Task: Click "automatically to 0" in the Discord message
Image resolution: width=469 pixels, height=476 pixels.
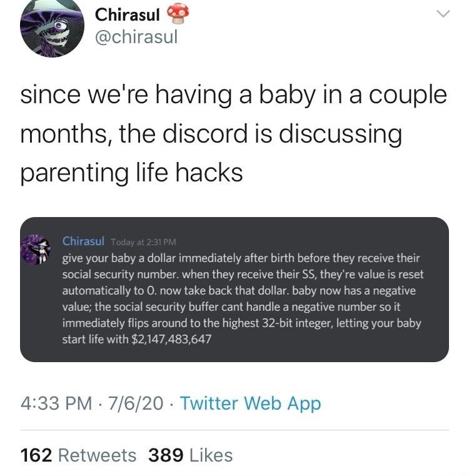Action: [x=106, y=291]
